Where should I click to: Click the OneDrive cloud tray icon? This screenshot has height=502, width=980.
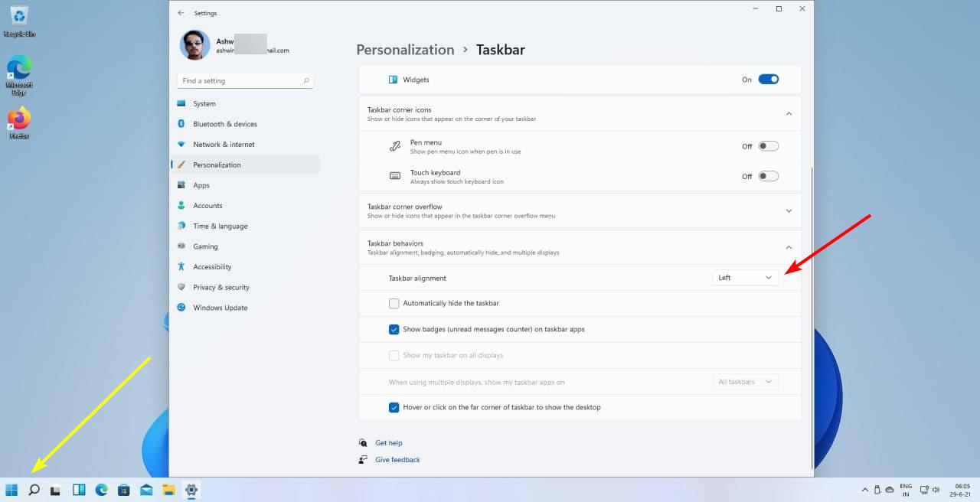[889, 490]
